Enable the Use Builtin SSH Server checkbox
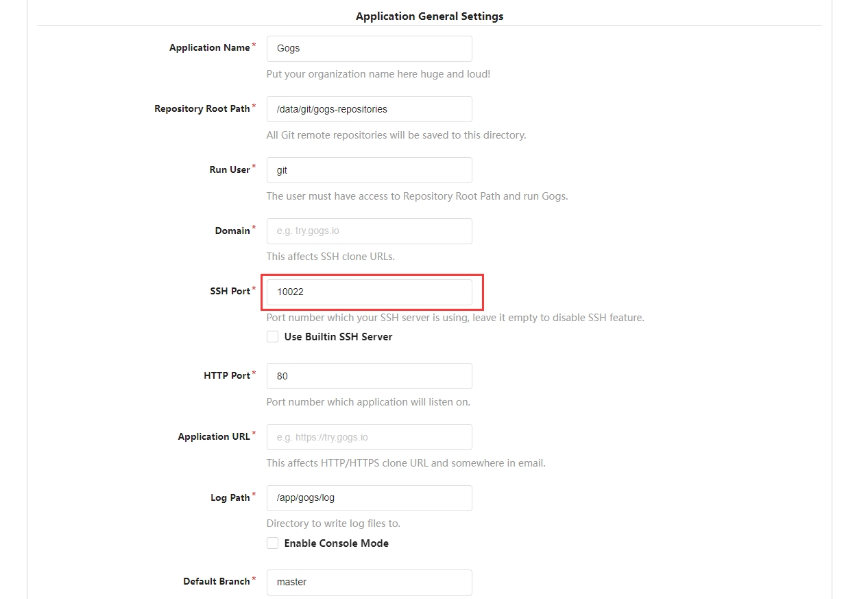The width and height of the screenshot is (868, 599). click(x=273, y=337)
